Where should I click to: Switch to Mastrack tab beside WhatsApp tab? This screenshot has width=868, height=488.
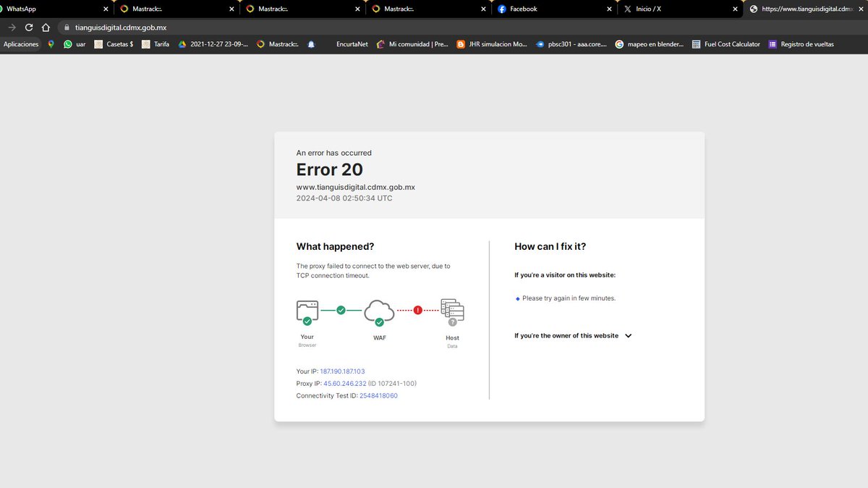click(x=176, y=9)
